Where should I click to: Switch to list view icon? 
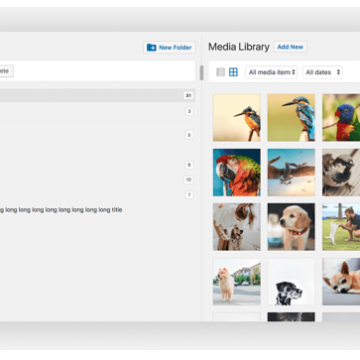pos(221,72)
